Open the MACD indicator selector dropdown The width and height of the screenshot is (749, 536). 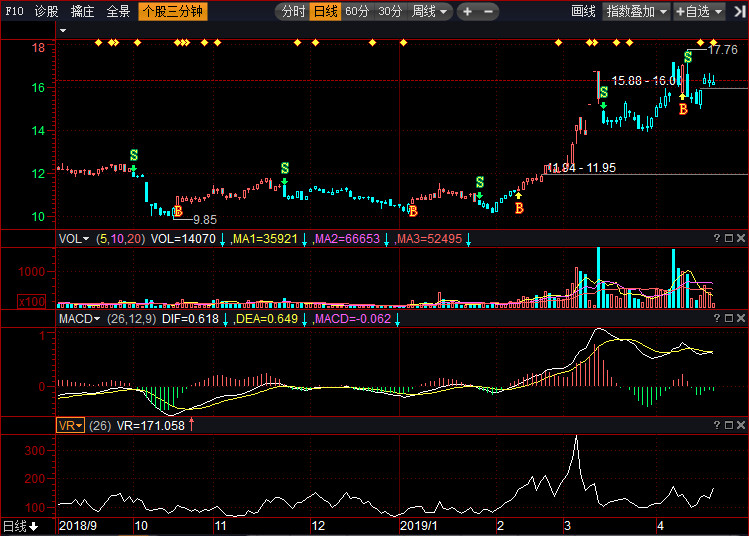click(x=80, y=319)
